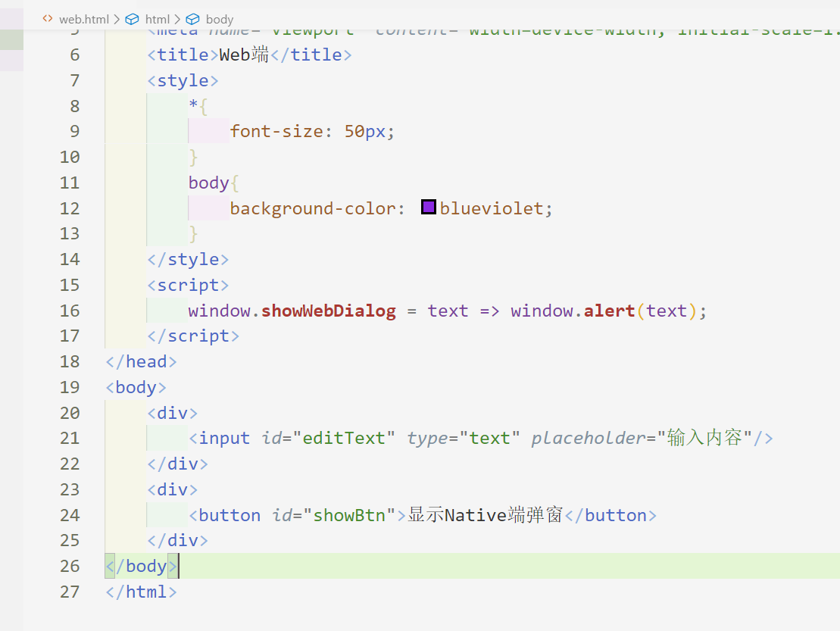840x631 pixels.
Task: Click the showWebDialog identifier
Action: click(x=329, y=311)
